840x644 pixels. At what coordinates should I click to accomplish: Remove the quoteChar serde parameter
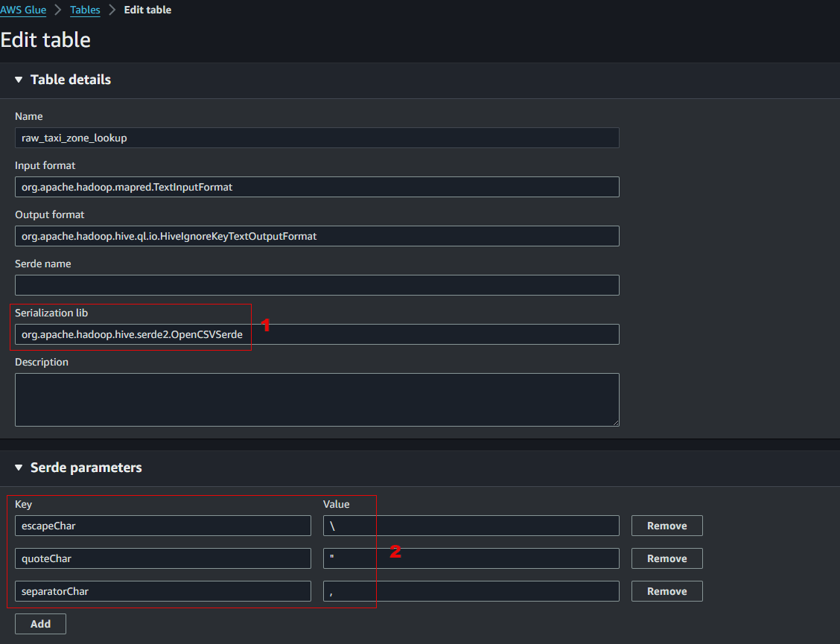pos(666,558)
